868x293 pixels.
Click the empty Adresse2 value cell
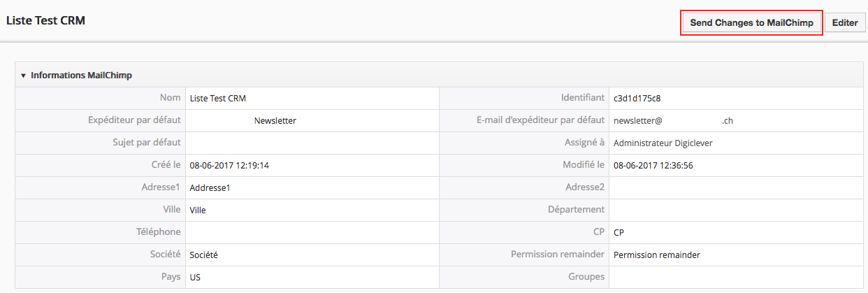pyautogui.click(x=734, y=187)
